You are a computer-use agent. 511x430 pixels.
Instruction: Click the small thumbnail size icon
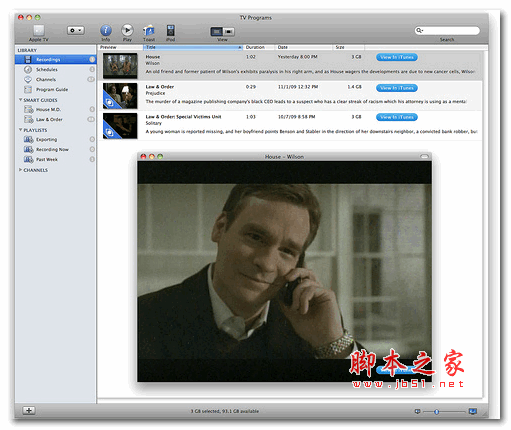417,411
